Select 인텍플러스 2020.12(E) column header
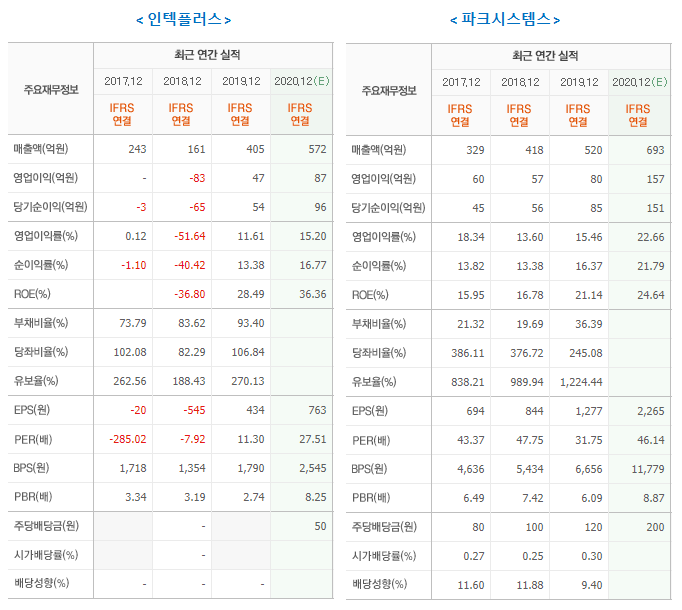The height and width of the screenshot is (610, 682). click(301, 81)
